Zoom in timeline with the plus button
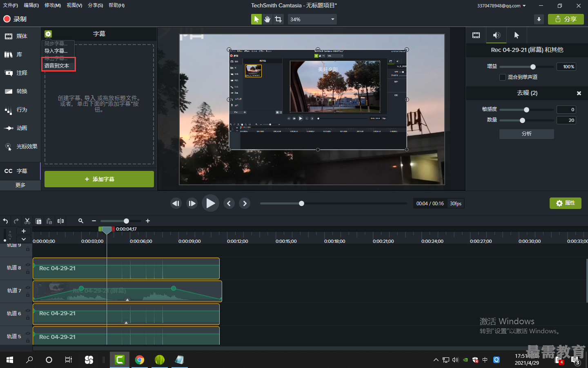Screen dimensions: 588x368 point(148,221)
